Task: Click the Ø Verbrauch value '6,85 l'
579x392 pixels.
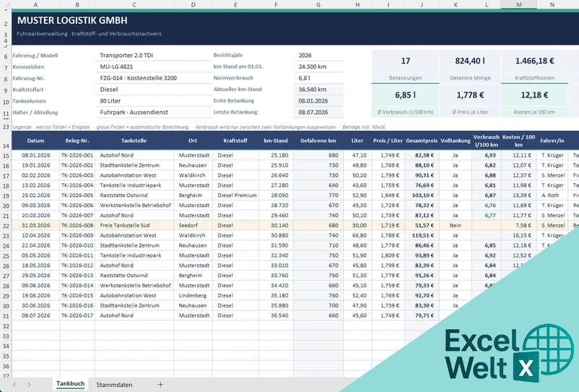Action: click(406, 95)
